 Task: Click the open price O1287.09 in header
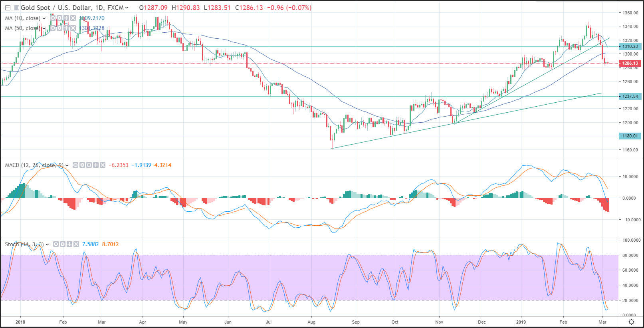coord(154,8)
